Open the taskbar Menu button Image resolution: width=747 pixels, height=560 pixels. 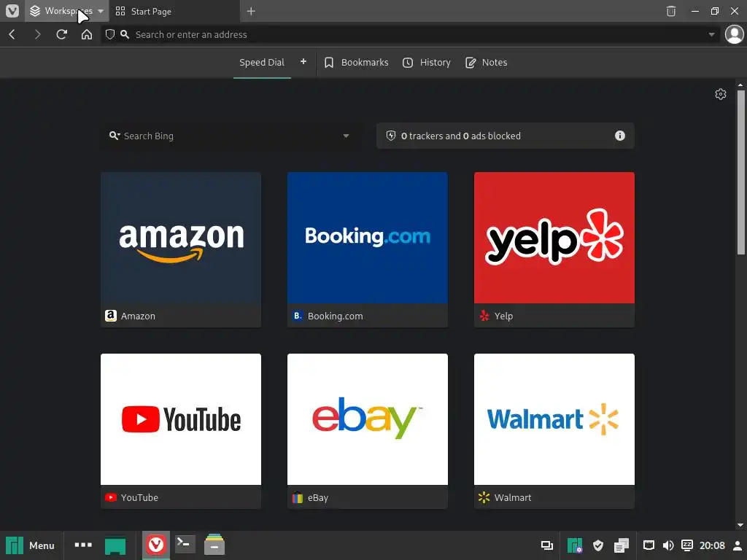(31, 545)
